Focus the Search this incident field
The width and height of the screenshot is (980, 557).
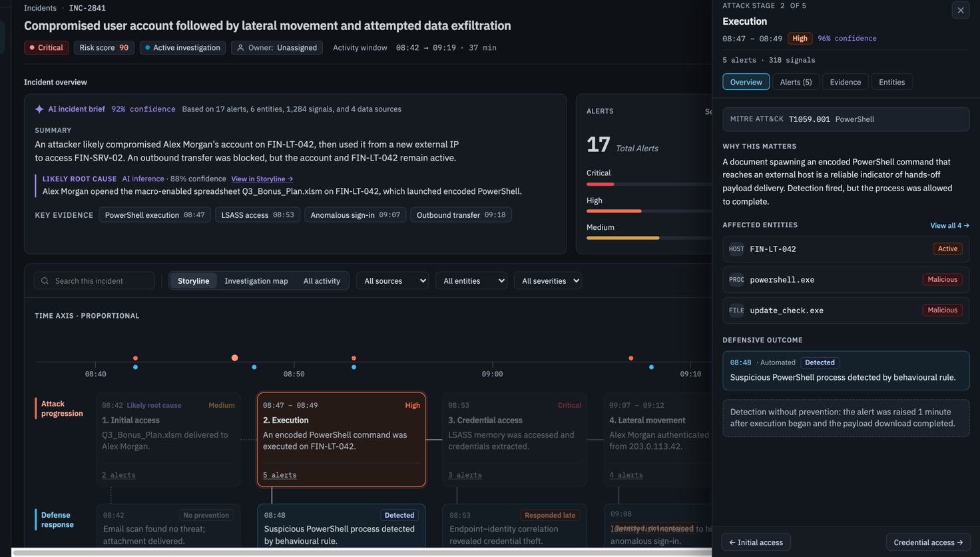click(95, 281)
